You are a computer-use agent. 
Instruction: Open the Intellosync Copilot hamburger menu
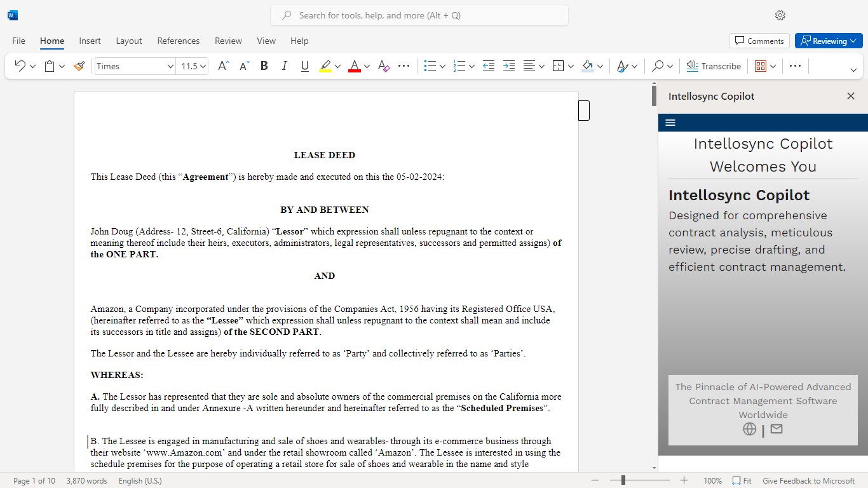[670, 123]
